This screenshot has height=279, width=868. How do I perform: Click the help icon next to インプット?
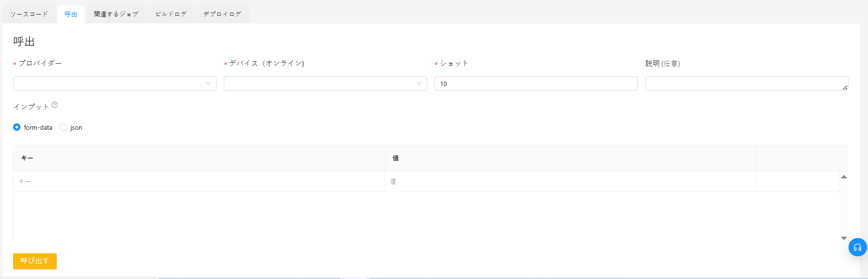(x=55, y=105)
